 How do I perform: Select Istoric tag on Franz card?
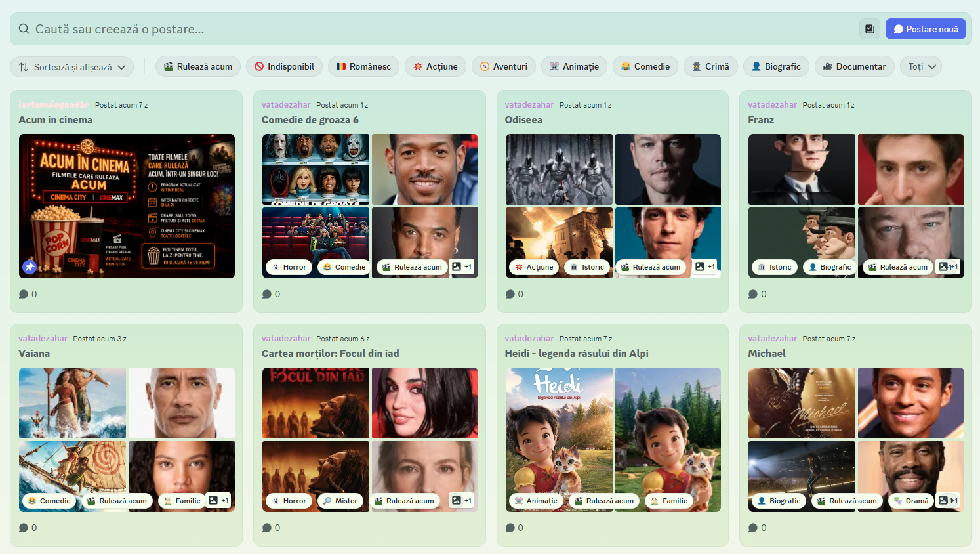(x=775, y=267)
